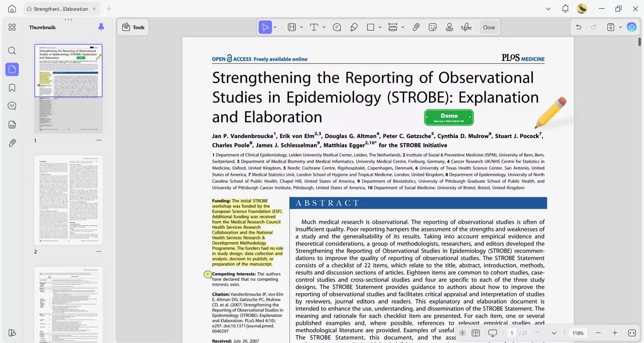Redo the last action
This screenshot has height=343, width=644.
tap(593, 27)
